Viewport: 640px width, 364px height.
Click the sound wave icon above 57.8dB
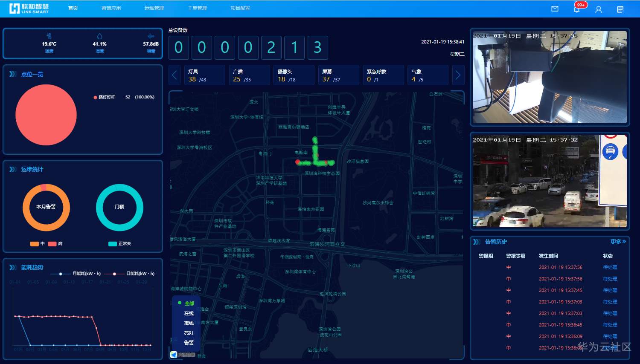(x=151, y=36)
